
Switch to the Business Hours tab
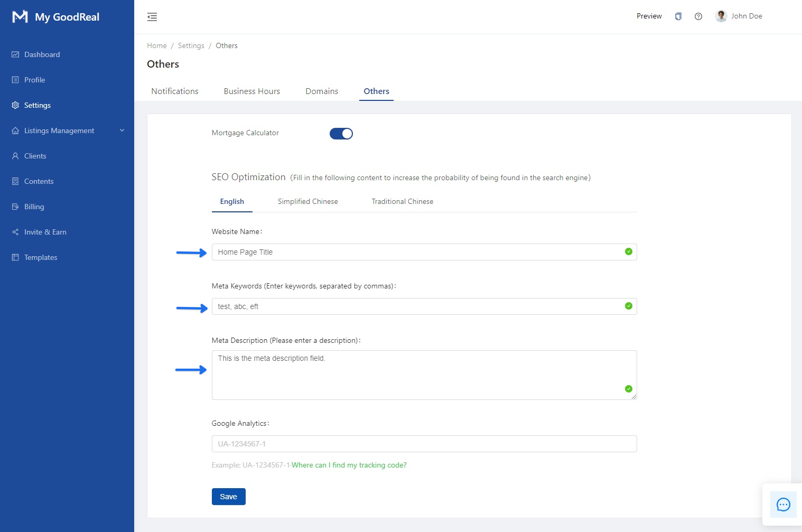(251, 91)
